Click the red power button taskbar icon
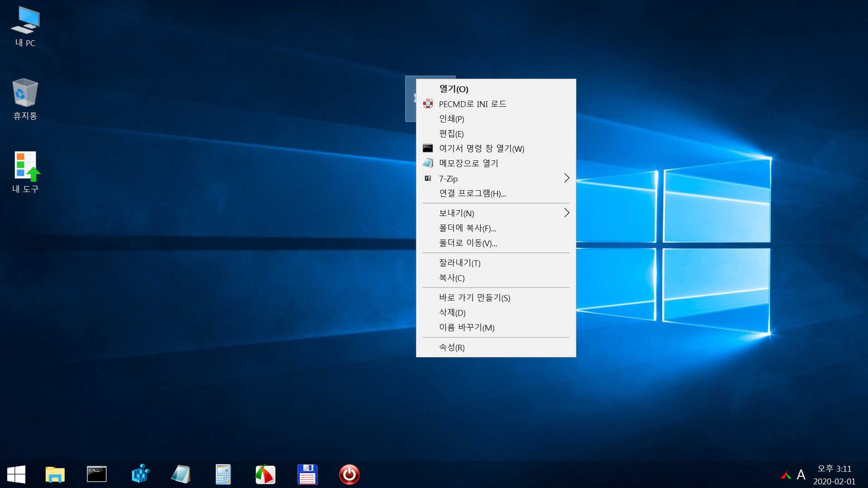 349,474
